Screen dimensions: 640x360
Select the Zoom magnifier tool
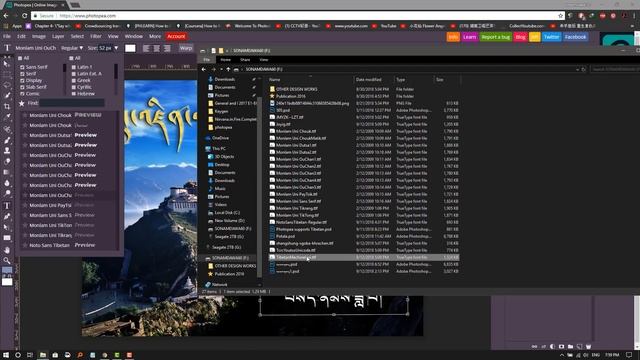7,260
